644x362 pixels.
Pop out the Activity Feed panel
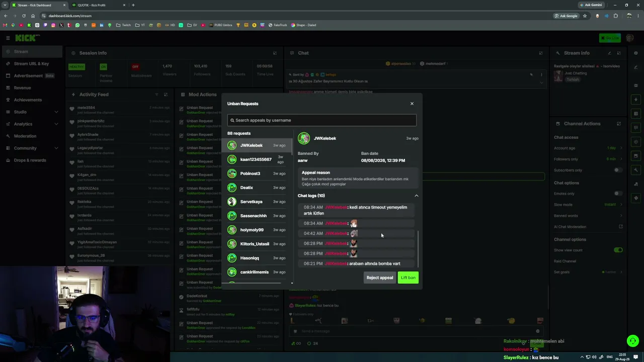pyautogui.click(x=166, y=95)
